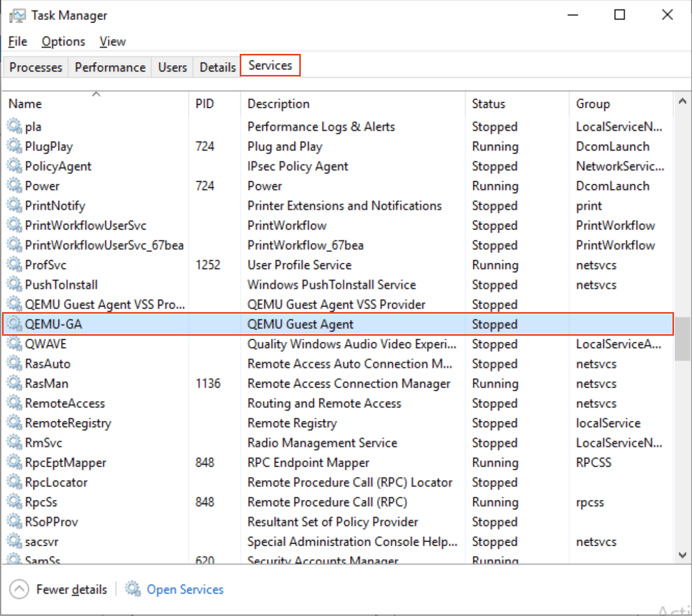Click the gear icon next to PrintNotify
The height and width of the screenshot is (616, 692).
point(14,205)
